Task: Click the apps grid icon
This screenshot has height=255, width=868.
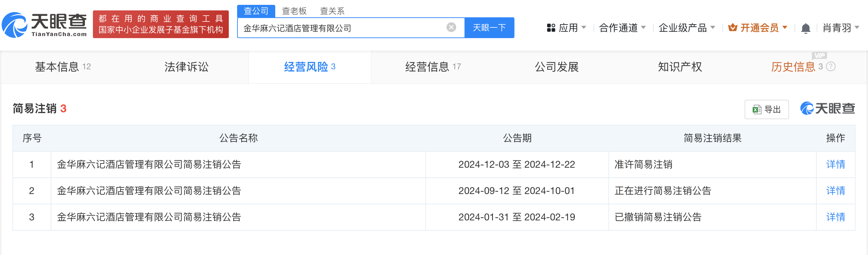Action: pos(551,28)
